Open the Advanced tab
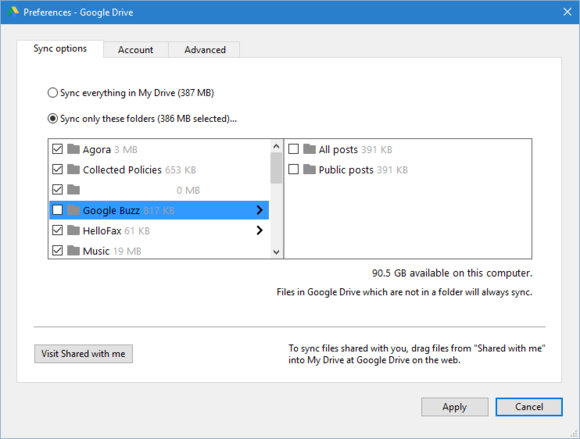Image resolution: width=580 pixels, height=439 pixels. 205,50
